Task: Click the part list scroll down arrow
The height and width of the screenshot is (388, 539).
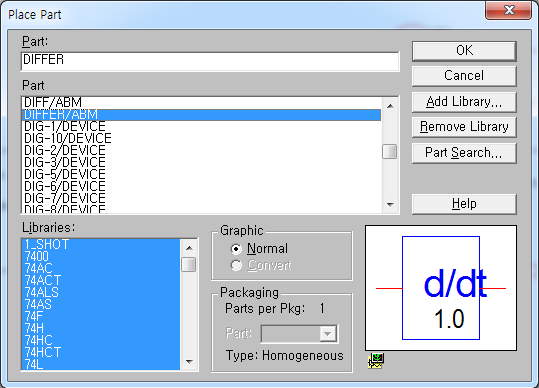Action: tap(390, 205)
